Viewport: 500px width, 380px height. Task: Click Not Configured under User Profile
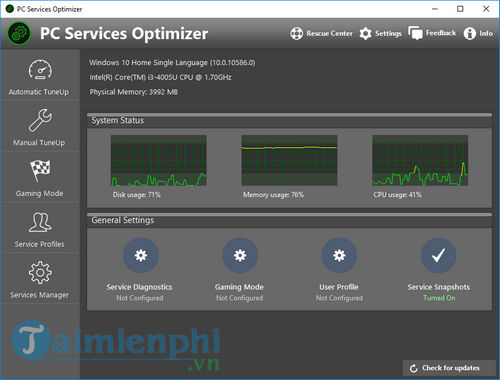point(339,298)
